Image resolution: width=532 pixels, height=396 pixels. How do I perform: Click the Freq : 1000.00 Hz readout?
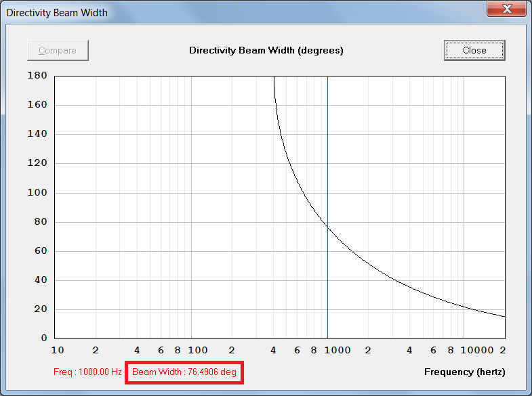(87, 372)
